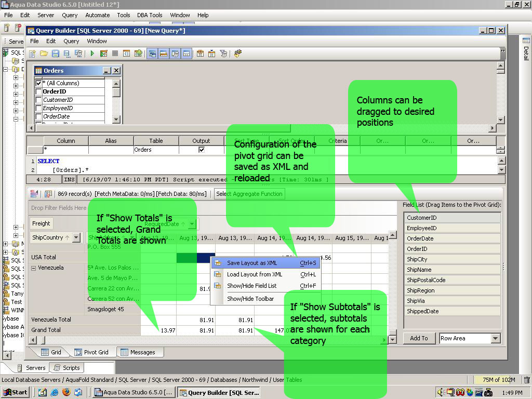532x399 pixels.
Task: Run the query with the green Execute arrow
Action: tap(92, 54)
